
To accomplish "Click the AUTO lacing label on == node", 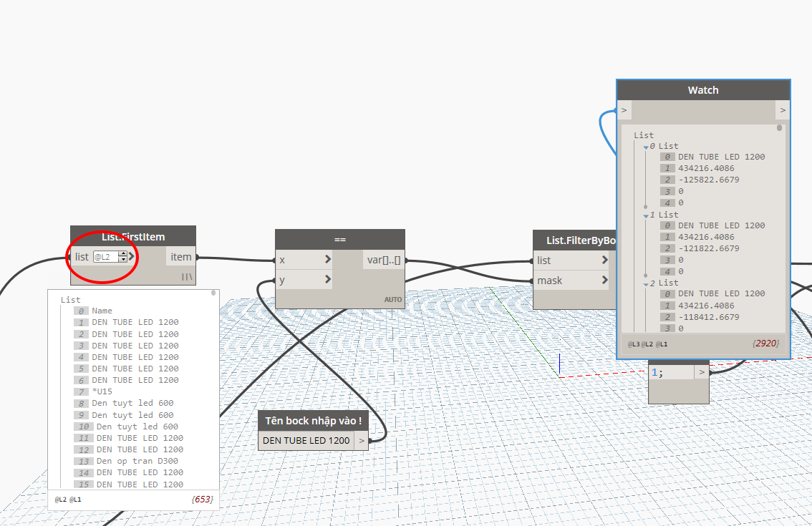I will point(393,299).
